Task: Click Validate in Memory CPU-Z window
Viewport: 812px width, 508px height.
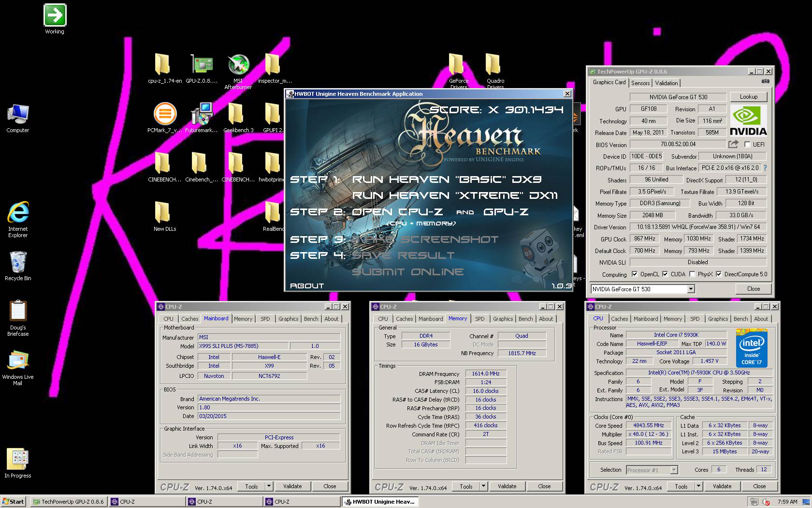Action: (507, 486)
